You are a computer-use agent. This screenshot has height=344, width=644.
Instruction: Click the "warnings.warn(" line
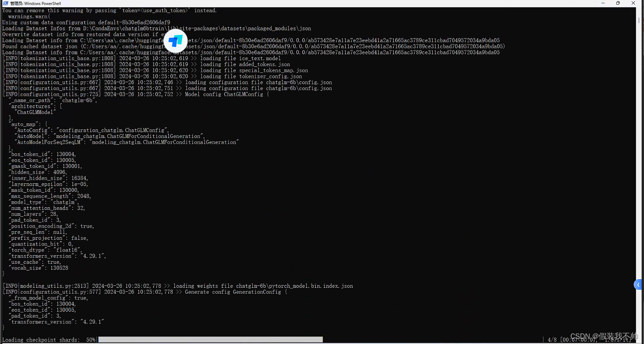[x=29, y=17]
